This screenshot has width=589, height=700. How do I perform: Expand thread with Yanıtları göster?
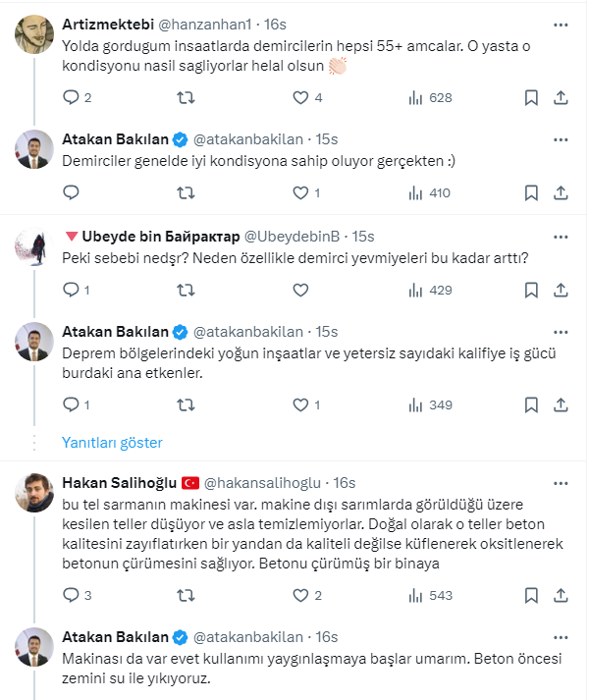coord(112,443)
